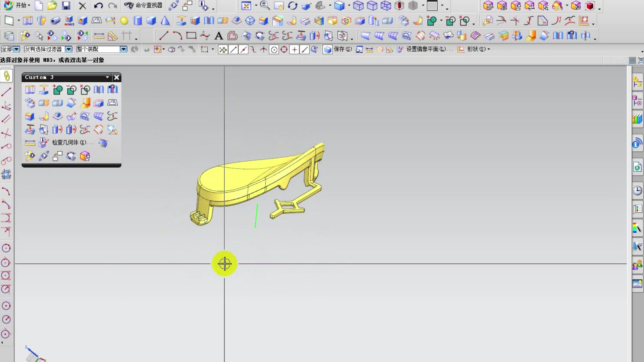Screen dimensions: 644x362
Task: Click the Zoom magnifier icon
Action: pyautogui.click(x=265, y=6)
